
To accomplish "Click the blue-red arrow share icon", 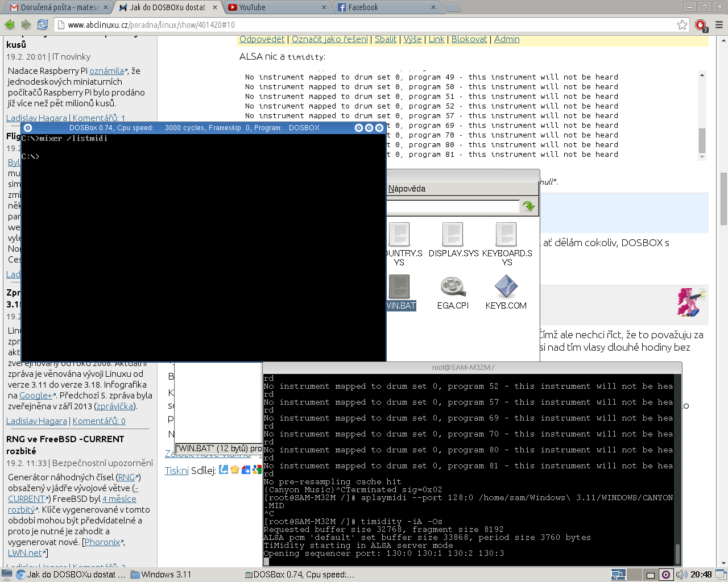I will click(246, 469).
